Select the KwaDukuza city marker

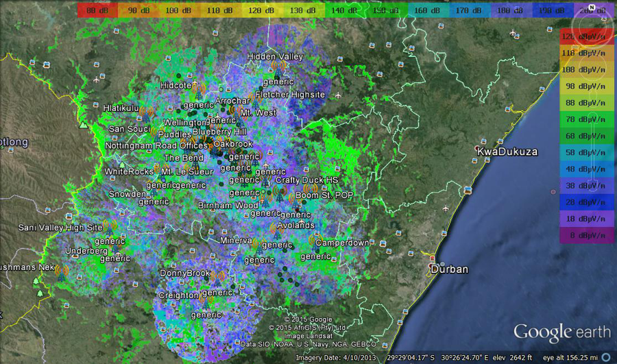479,151
